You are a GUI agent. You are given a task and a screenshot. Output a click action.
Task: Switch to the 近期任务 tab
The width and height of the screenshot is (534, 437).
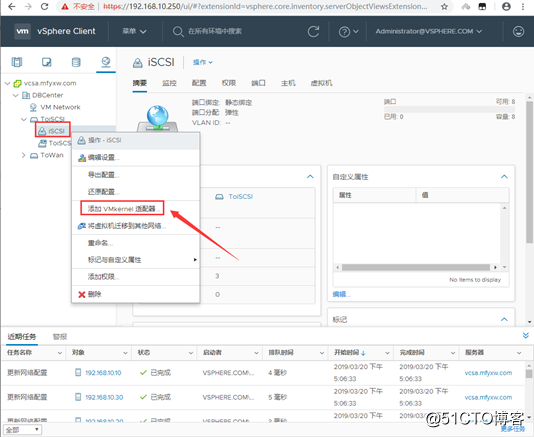coord(21,337)
